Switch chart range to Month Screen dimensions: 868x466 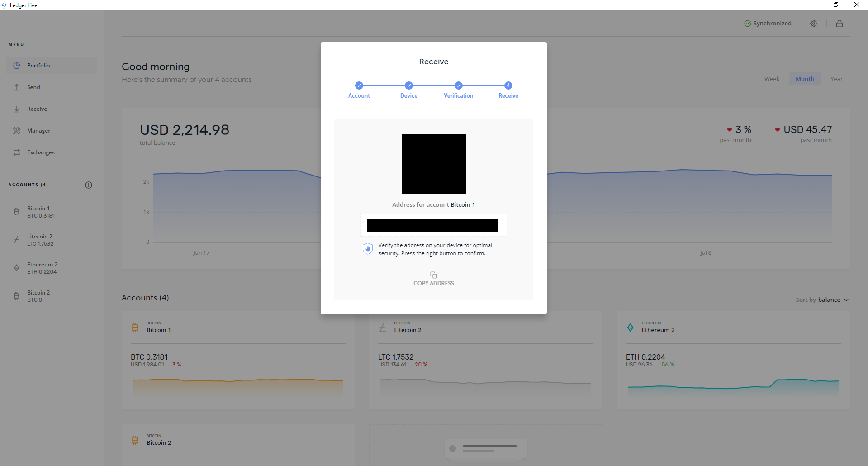(x=805, y=79)
